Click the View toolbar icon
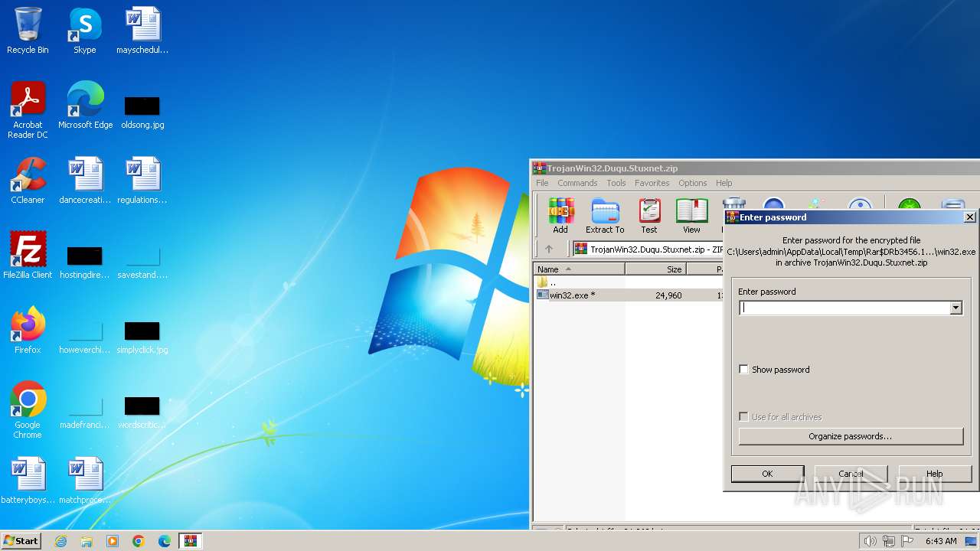This screenshot has height=551, width=980. [691, 215]
